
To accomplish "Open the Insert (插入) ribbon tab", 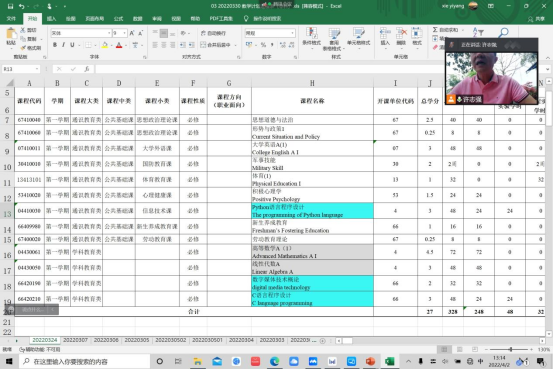I will [x=51, y=19].
